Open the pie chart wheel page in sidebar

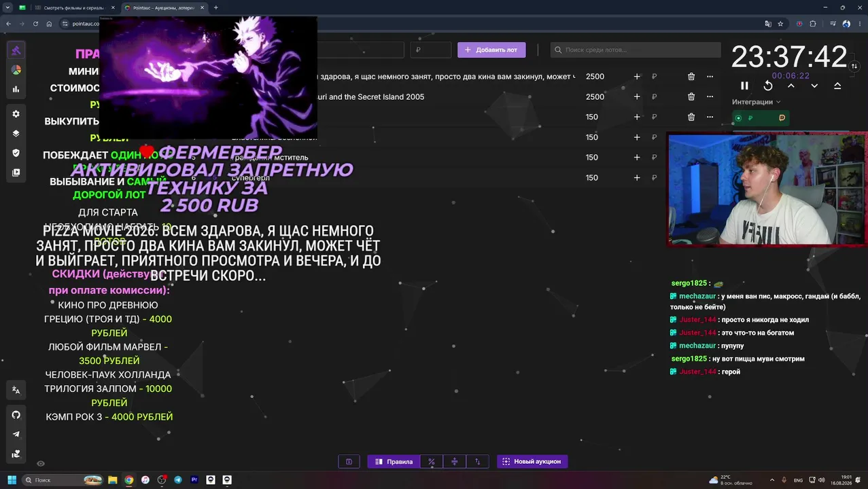(x=16, y=70)
